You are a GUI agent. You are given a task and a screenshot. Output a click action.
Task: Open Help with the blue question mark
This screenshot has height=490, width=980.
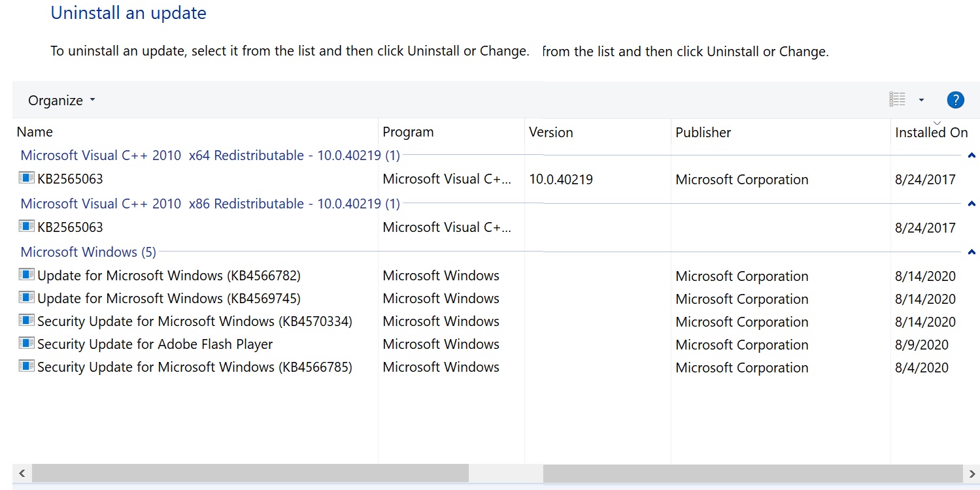click(955, 100)
